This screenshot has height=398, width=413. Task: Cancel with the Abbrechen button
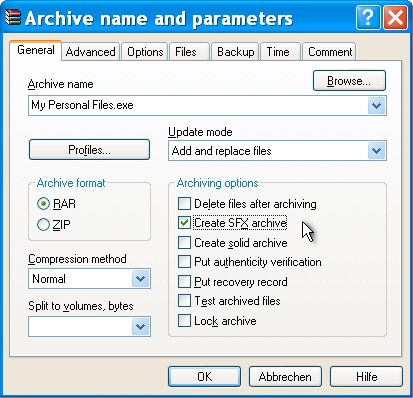coord(285,377)
